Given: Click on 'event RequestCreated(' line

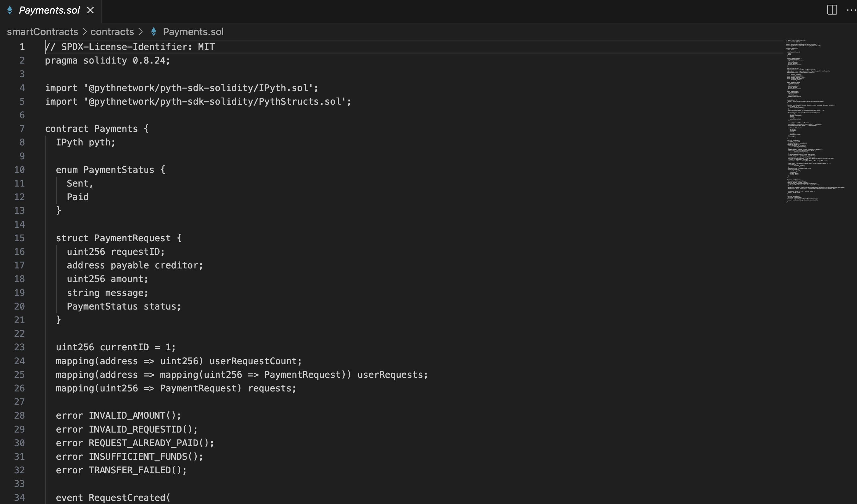Looking at the screenshot, I should (113, 498).
